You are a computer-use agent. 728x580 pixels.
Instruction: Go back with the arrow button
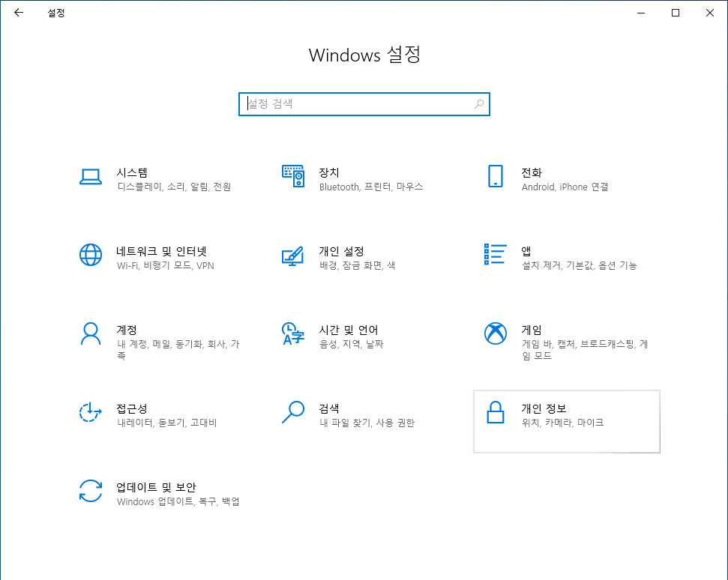[19, 13]
